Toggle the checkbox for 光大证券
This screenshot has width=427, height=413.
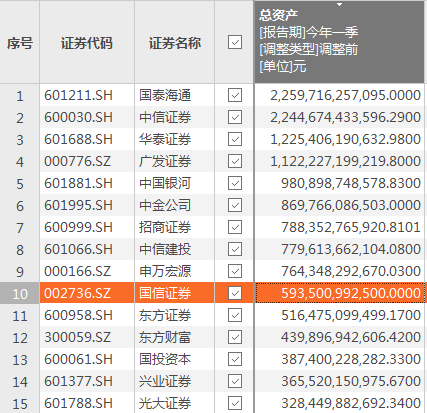(235, 403)
